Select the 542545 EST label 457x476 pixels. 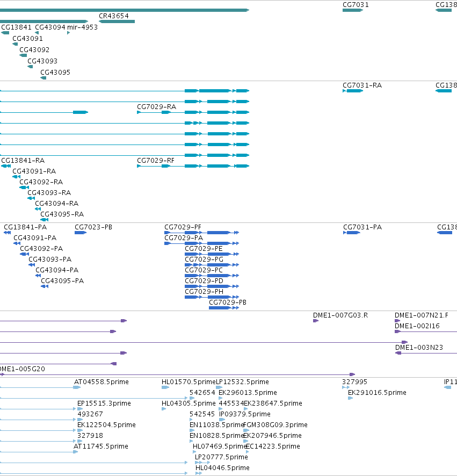[x=202, y=414]
